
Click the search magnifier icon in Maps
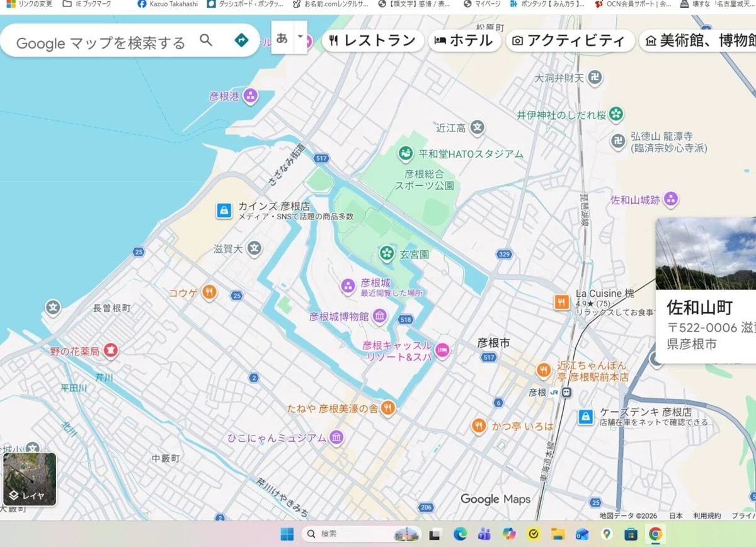[206, 40]
